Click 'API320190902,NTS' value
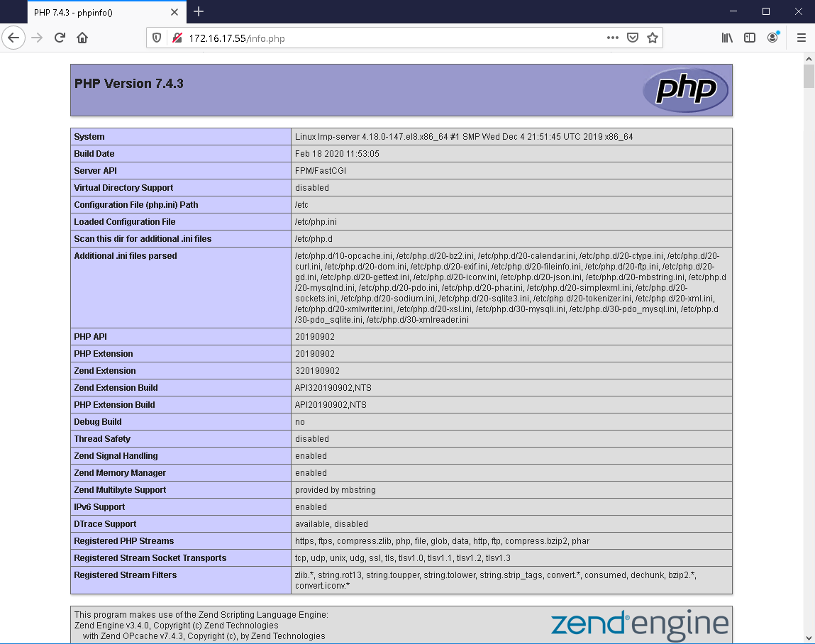Screen dimensions: 815x644 [333, 388]
